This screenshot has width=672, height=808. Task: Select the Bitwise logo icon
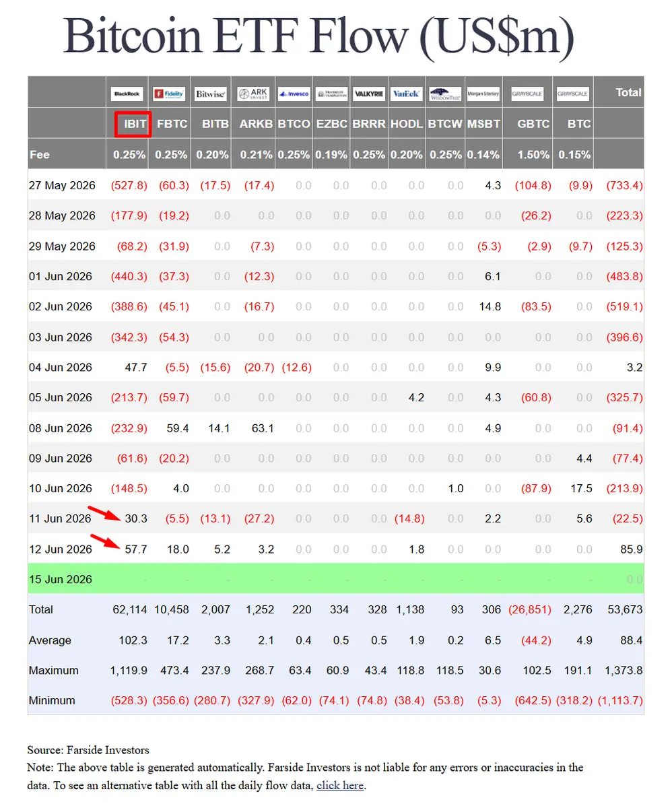(210, 94)
